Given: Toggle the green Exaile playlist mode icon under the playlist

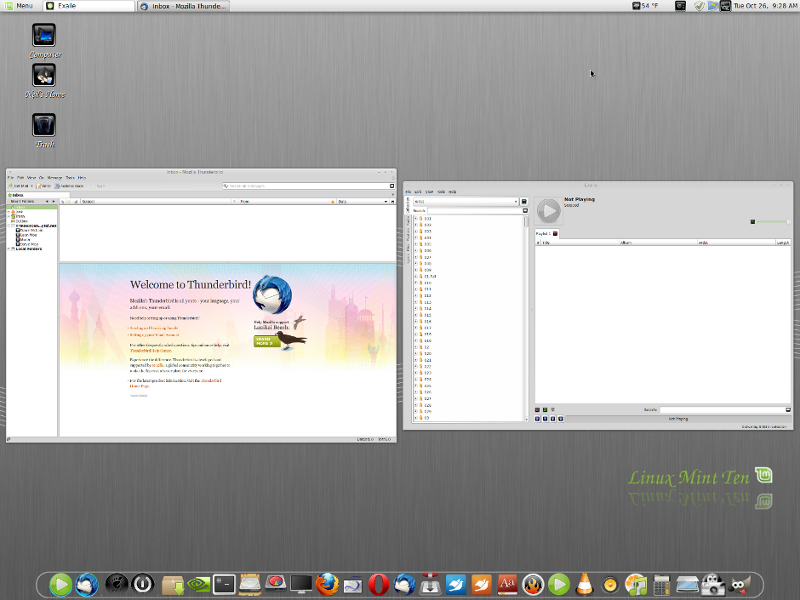Looking at the screenshot, I should point(545,410).
